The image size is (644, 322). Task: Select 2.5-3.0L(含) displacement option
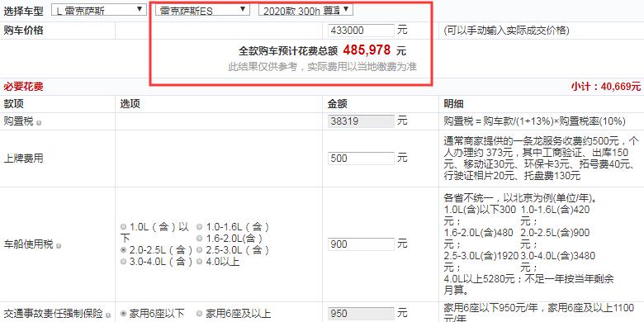pos(200,249)
